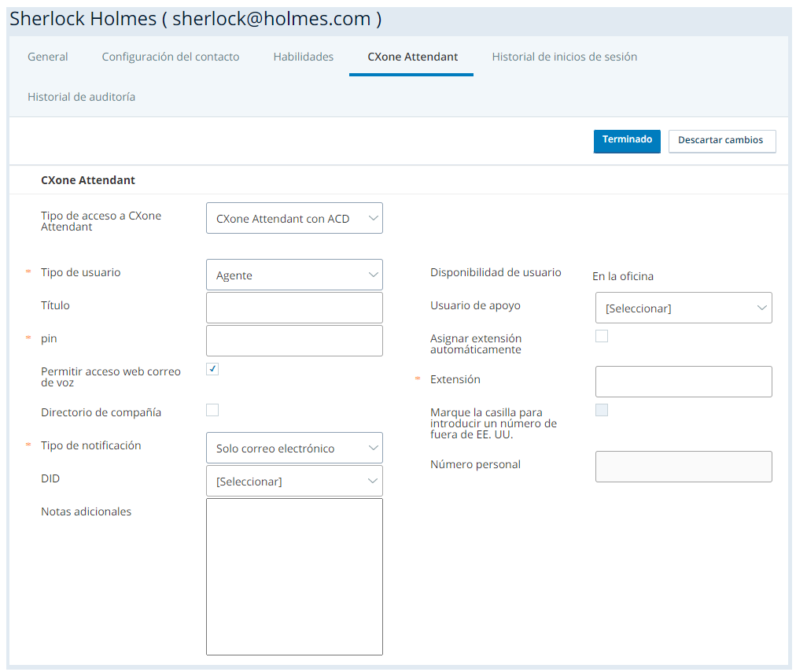Open the Usuario de apoyo dropdown
796x672 pixels.
684,308
